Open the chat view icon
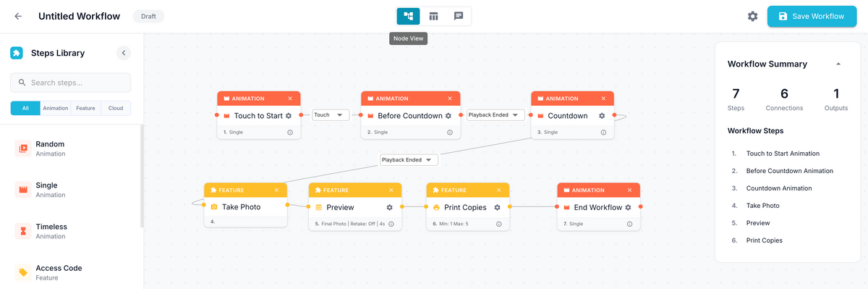Viewport: 868px width, 289px height. coord(459,16)
